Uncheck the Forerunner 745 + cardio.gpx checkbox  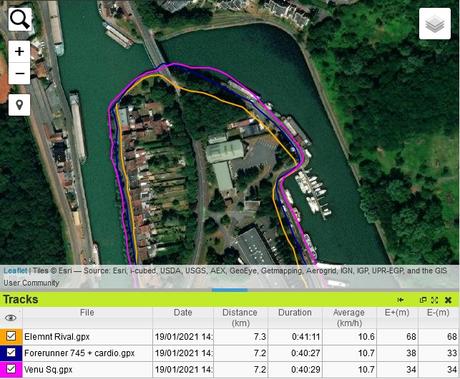[x=11, y=352]
